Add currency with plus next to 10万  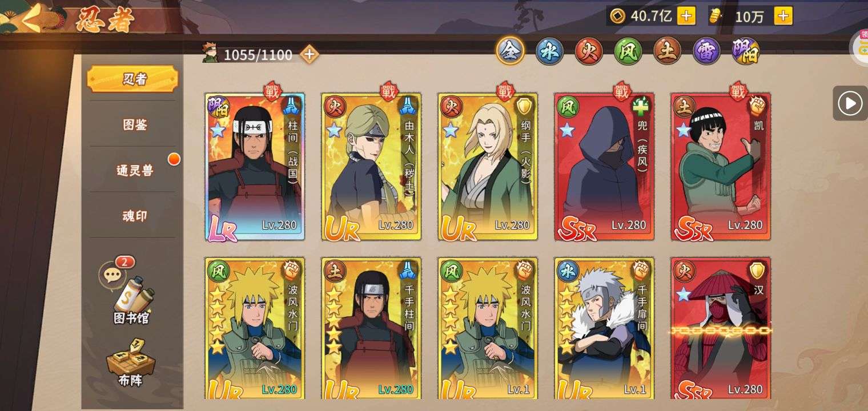click(783, 16)
